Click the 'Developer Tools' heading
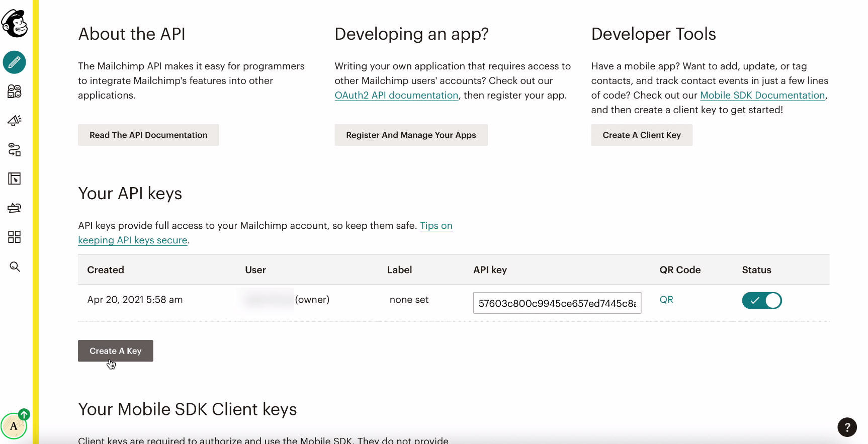The width and height of the screenshot is (868, 444). (x=653, y=34)
